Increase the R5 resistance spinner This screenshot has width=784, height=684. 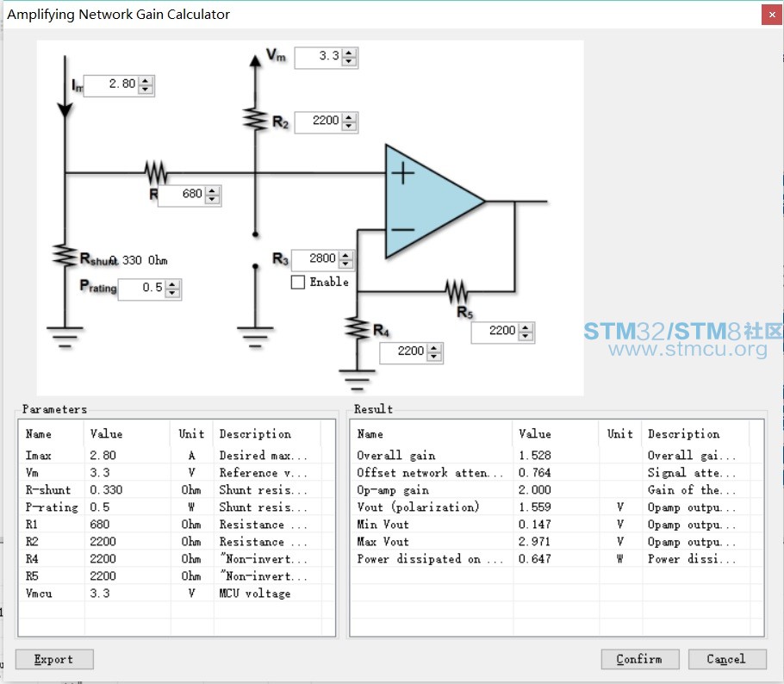coord(526,327)
